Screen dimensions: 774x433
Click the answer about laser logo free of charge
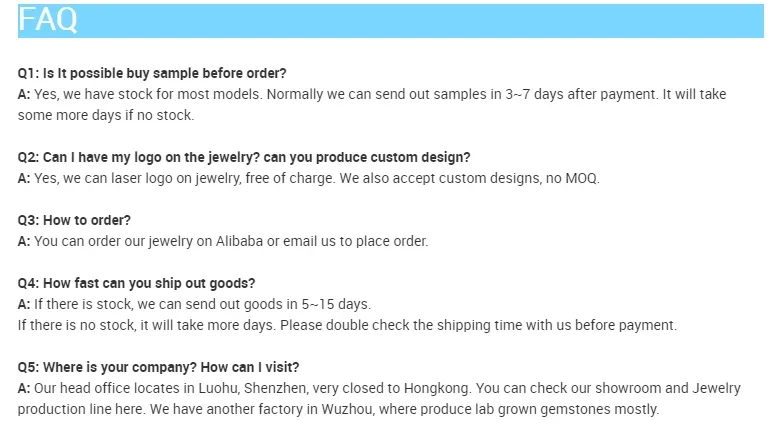point(309,178)
